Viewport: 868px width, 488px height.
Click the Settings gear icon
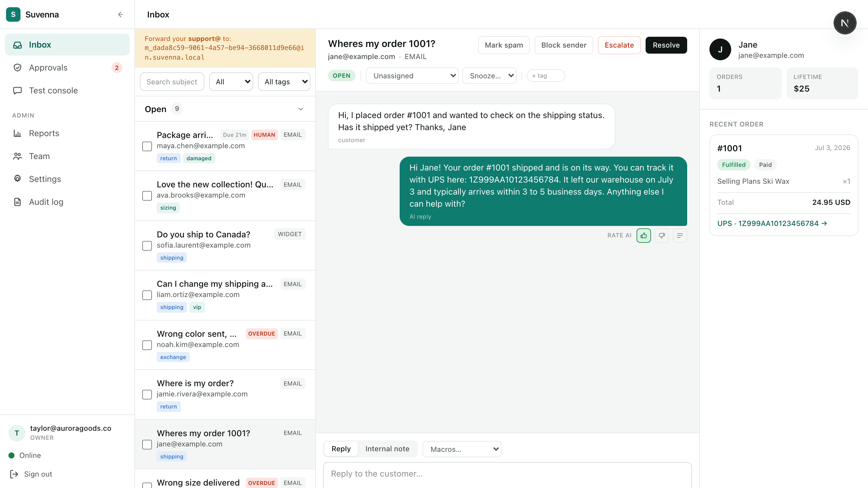[x=17, y=179]
